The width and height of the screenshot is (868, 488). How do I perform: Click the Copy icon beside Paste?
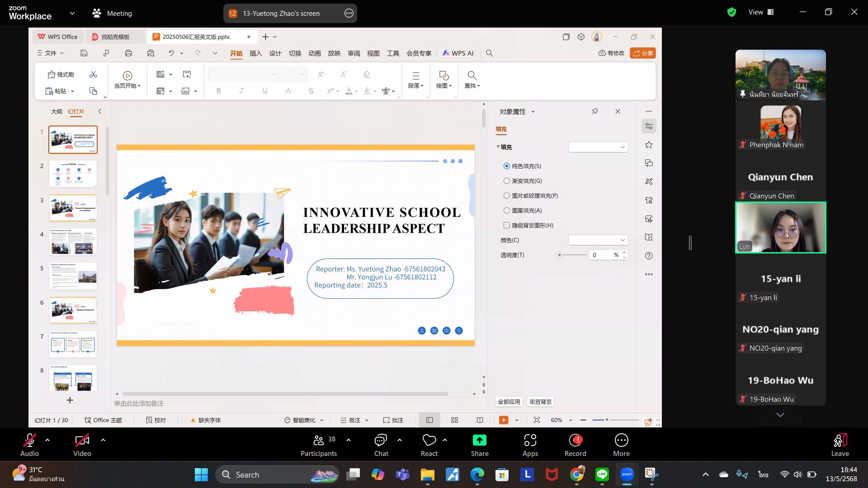93,91
